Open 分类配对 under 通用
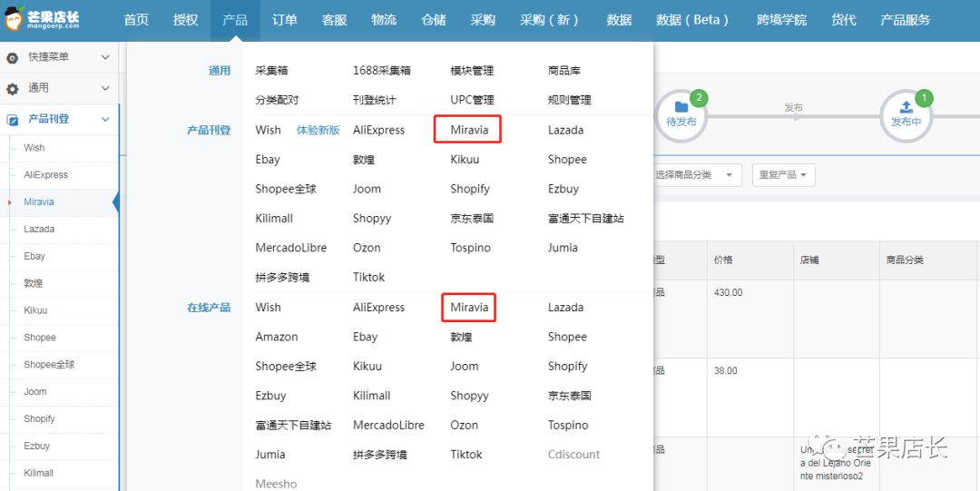The height and width of the screenshot is (491, 980). click(277, 100)
